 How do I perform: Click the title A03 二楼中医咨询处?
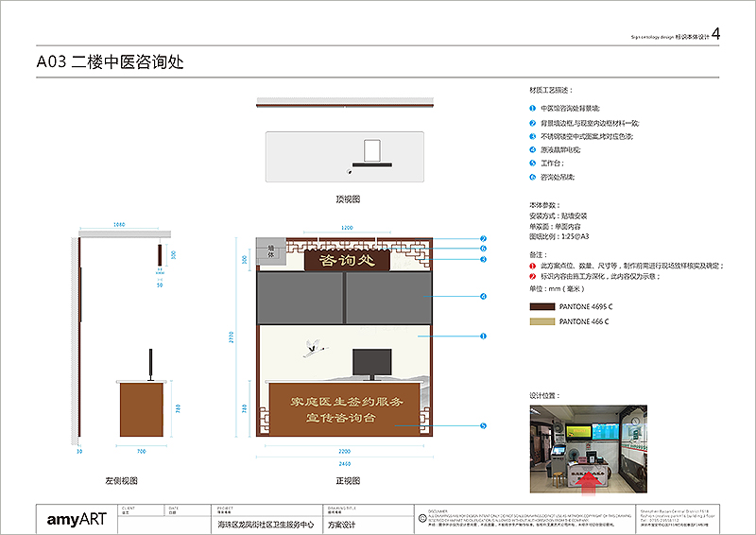click(x=110, y=62)
